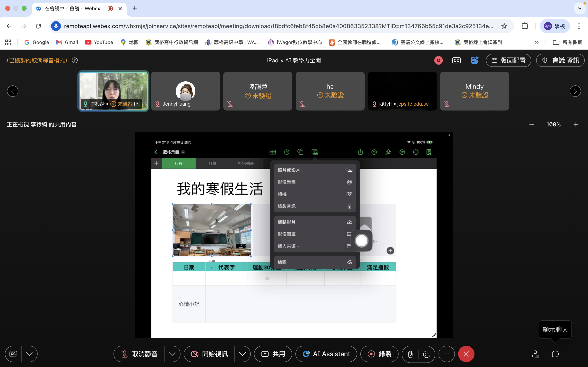Open the AI Assistant button

(x=326, y=354)
